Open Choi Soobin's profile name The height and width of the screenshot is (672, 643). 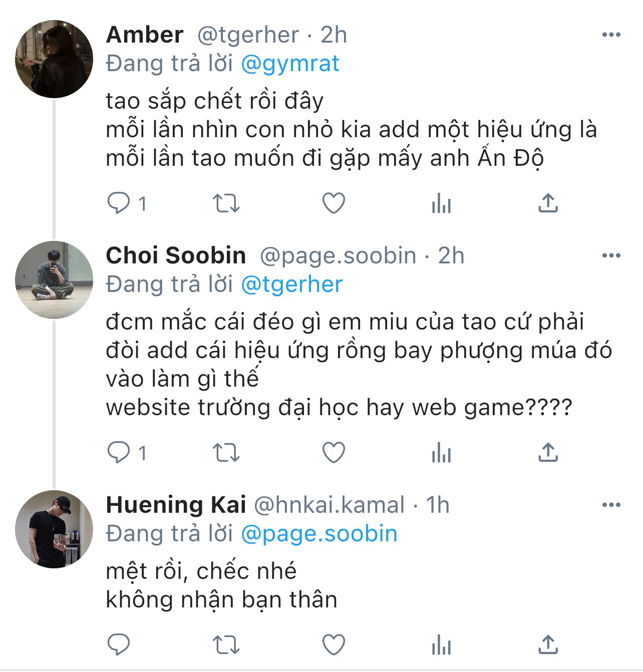click(x=176, y=255)
